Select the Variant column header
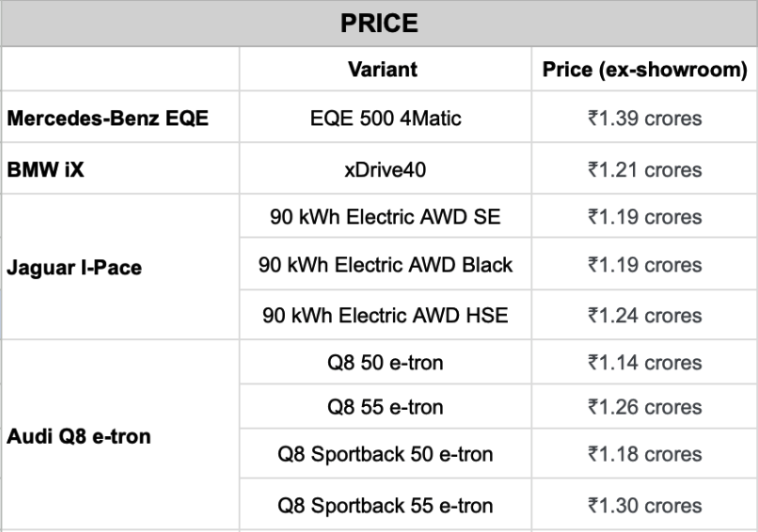758x532 pixels. tap(383, 70)
